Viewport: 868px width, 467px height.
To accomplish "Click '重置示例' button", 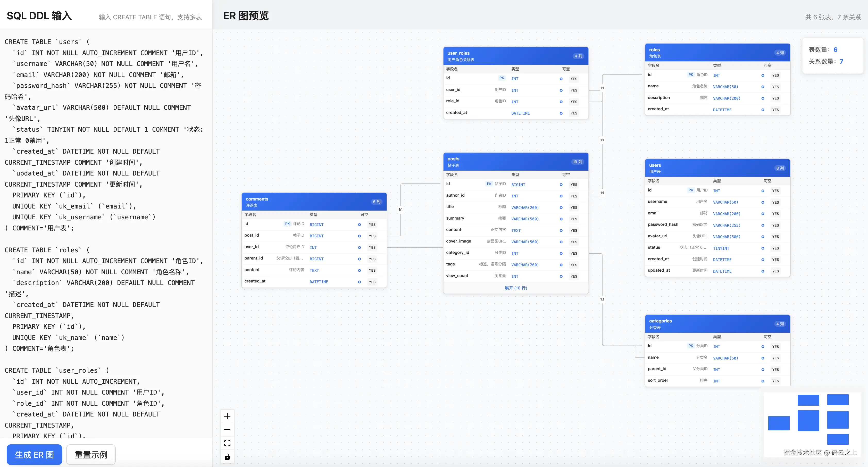I will 91,455.
